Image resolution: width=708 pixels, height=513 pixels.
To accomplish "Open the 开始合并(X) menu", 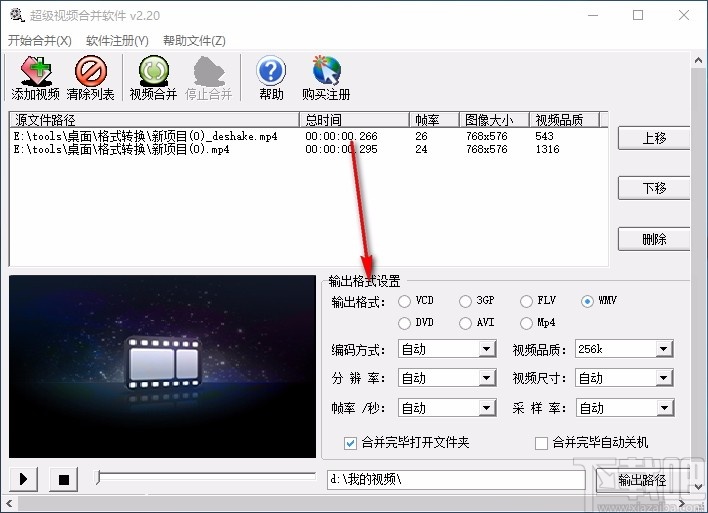I will click(40, 41).
